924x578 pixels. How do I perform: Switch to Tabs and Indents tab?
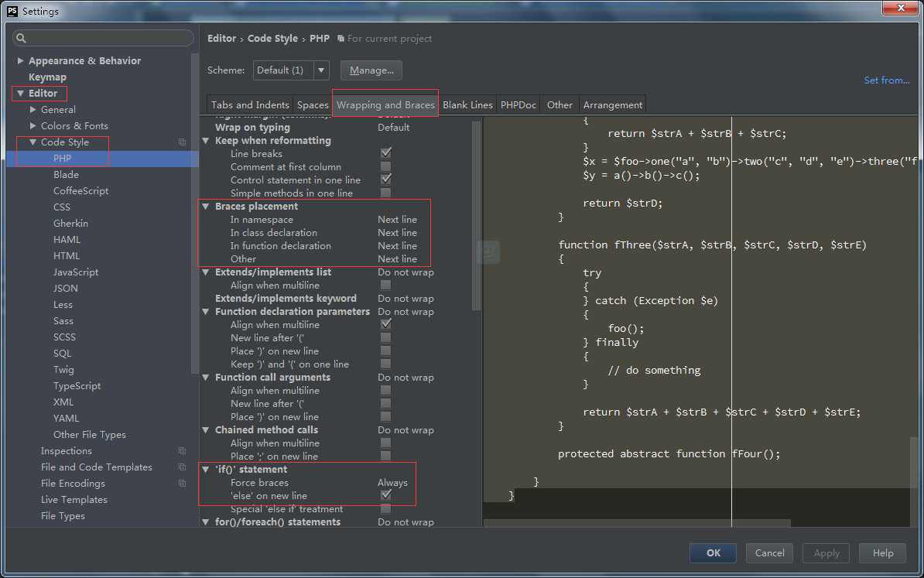click(250, 105)
